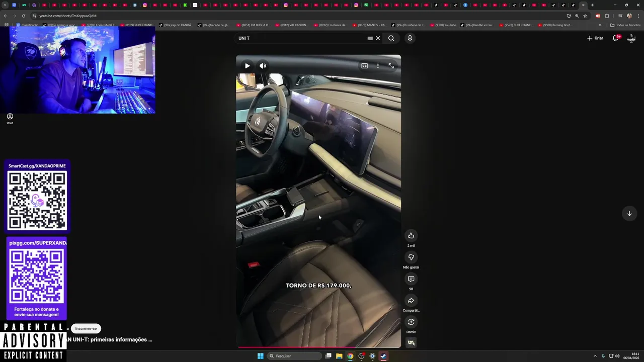Expand hidden bookmarks chevron

click(x=600, y=25)
